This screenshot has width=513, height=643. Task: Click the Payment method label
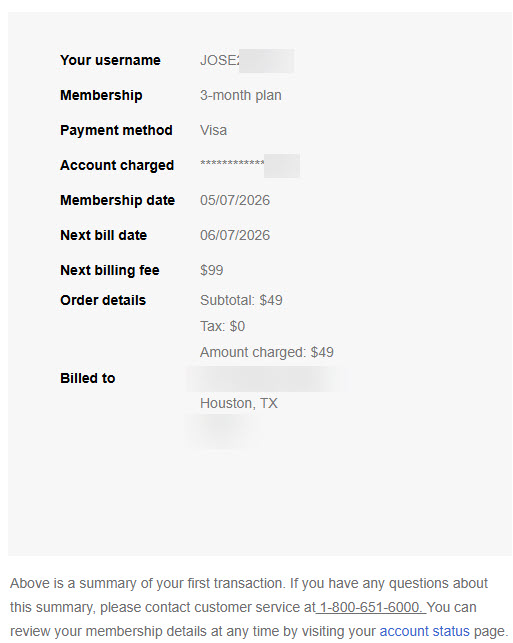[x=116, y=130]
